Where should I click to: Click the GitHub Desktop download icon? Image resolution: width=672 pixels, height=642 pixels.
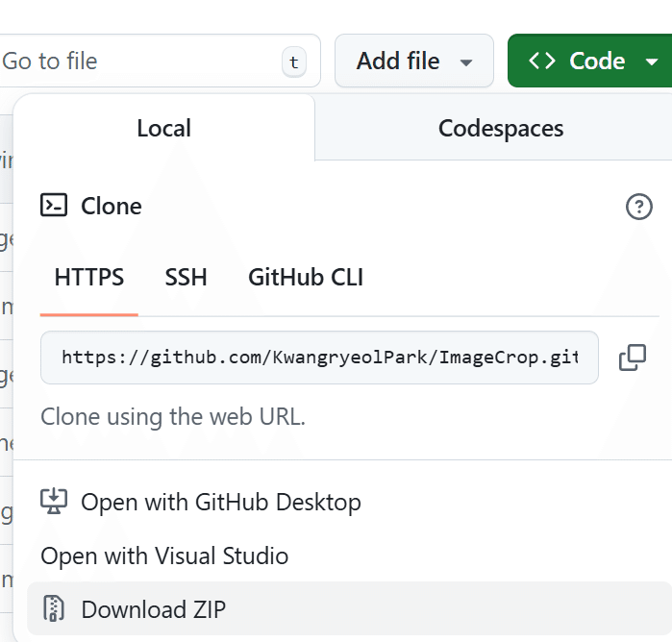coord(54,502)
